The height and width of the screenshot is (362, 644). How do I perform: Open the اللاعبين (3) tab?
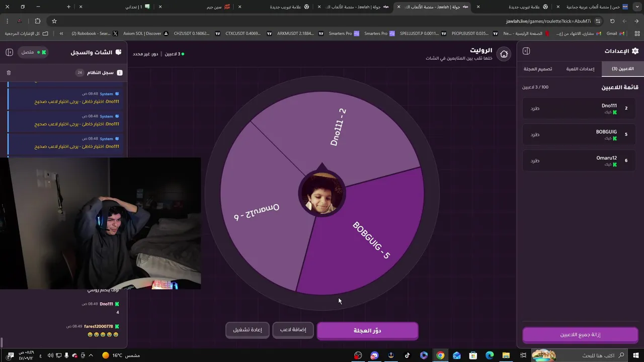[622, 69]
